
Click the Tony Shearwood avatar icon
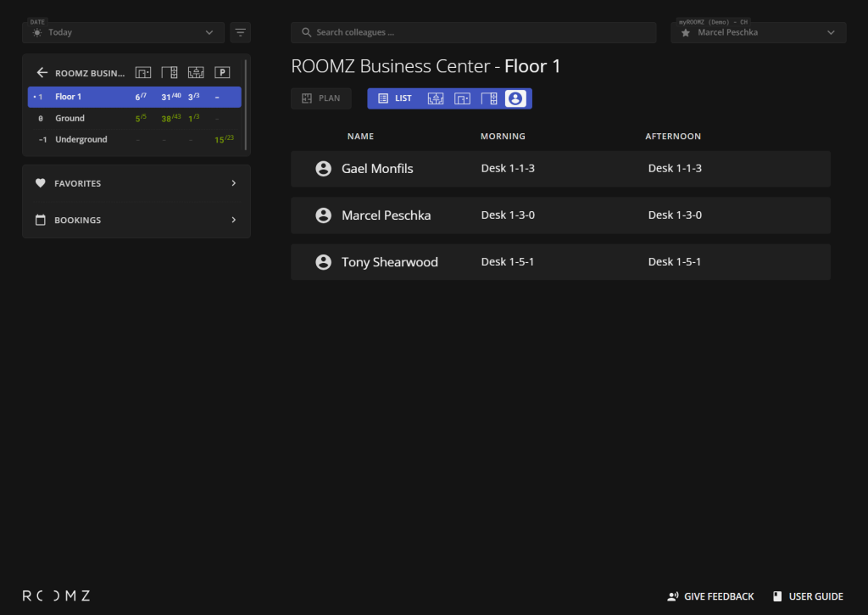[323, 262]
